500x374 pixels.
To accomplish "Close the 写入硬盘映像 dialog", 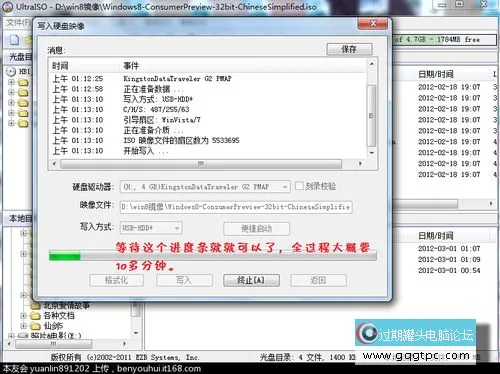I will [x=373, y=24].
